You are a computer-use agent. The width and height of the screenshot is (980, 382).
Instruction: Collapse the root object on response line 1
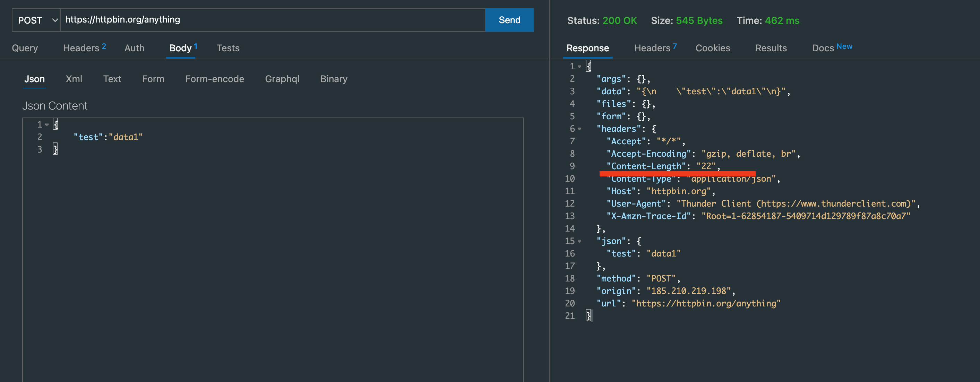point(579,66)
